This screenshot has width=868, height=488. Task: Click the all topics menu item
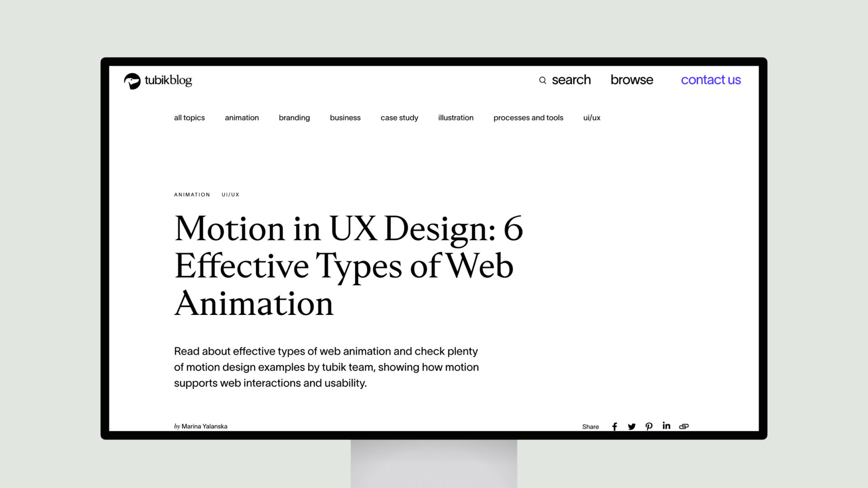(189, 117)
